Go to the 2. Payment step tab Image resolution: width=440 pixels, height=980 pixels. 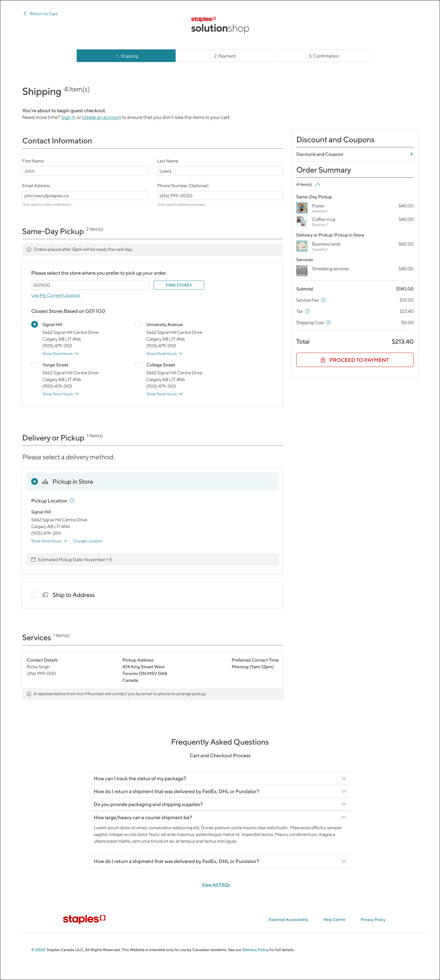click(225, 56)
